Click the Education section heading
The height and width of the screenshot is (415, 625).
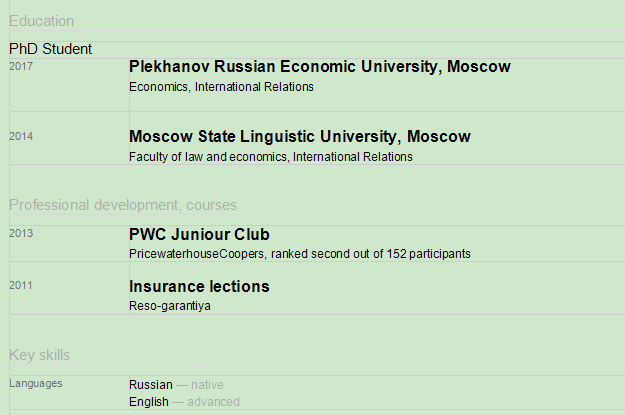[41, 21]
